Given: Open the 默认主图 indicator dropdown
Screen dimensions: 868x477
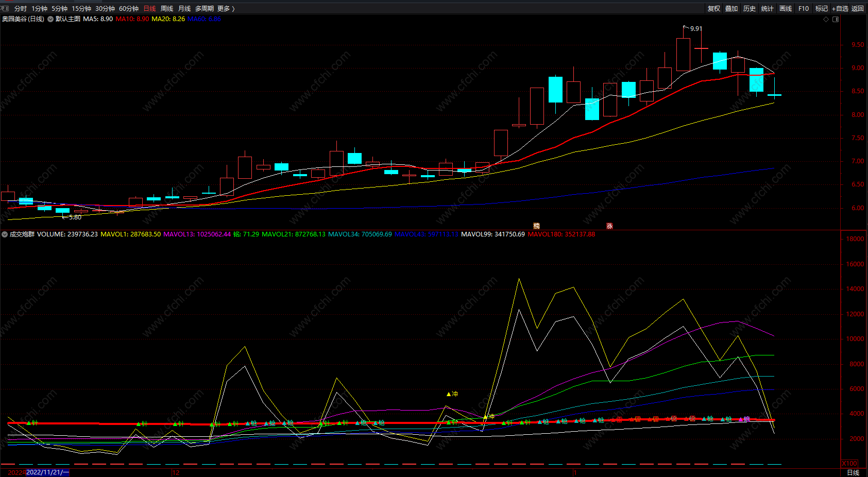Looking at the screenshot, I should point(50,19).
